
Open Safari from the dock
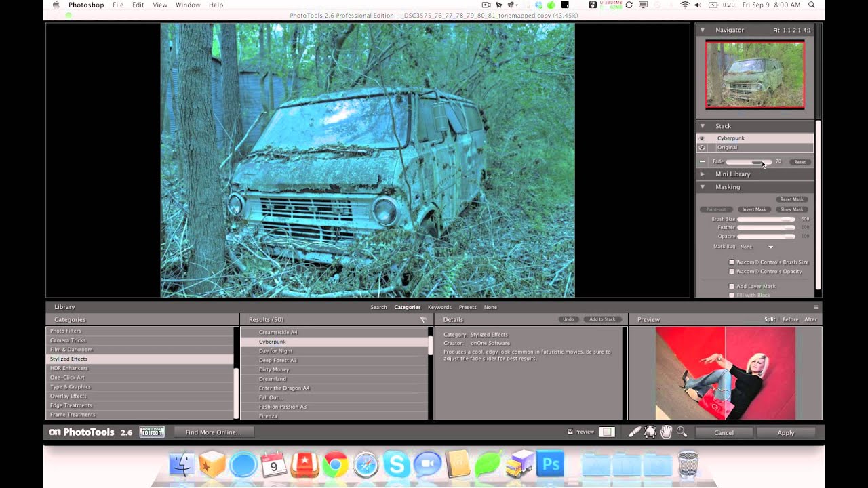click(x=366, y=465)
